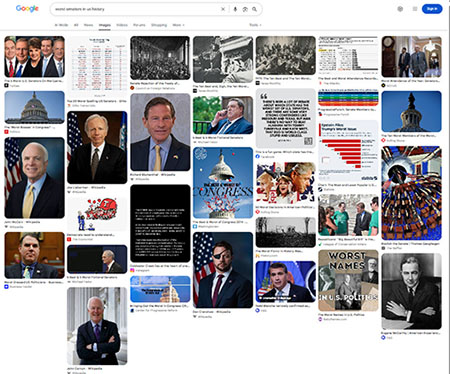Screen dimensions: 450x374
Task: Open the politician in hearing room thumbnail
Action: coord(34,255)
